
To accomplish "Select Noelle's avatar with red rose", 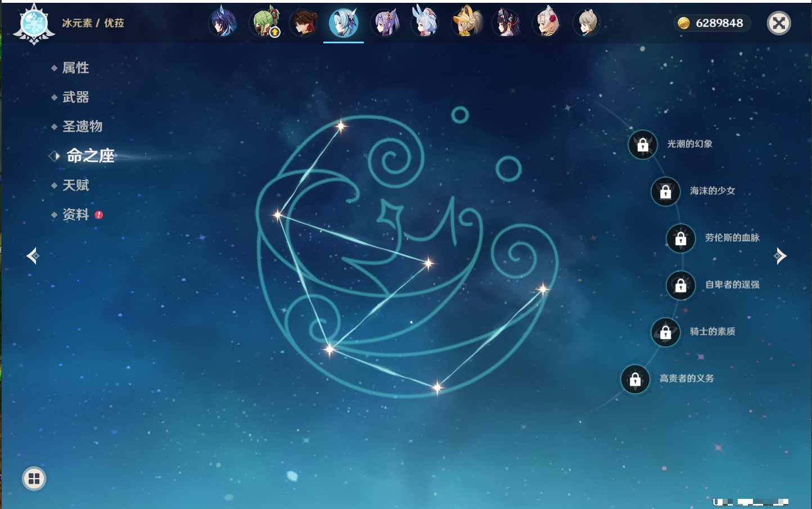I will coord(547,22).
